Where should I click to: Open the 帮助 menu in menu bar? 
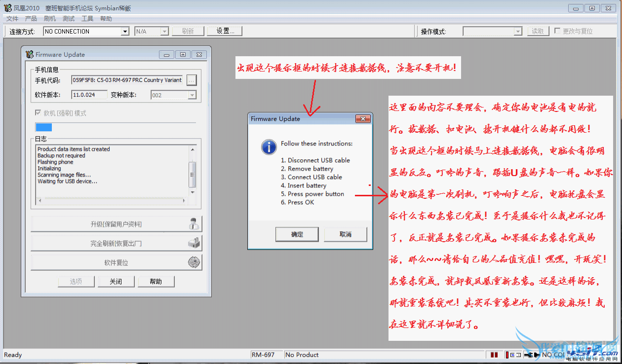pyautogui.click(x=106, y=19)
